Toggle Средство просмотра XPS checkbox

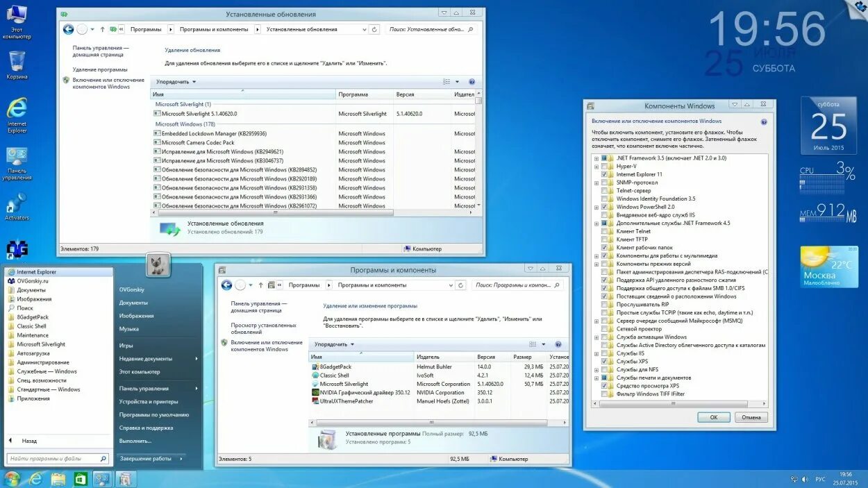pos(604,386)
